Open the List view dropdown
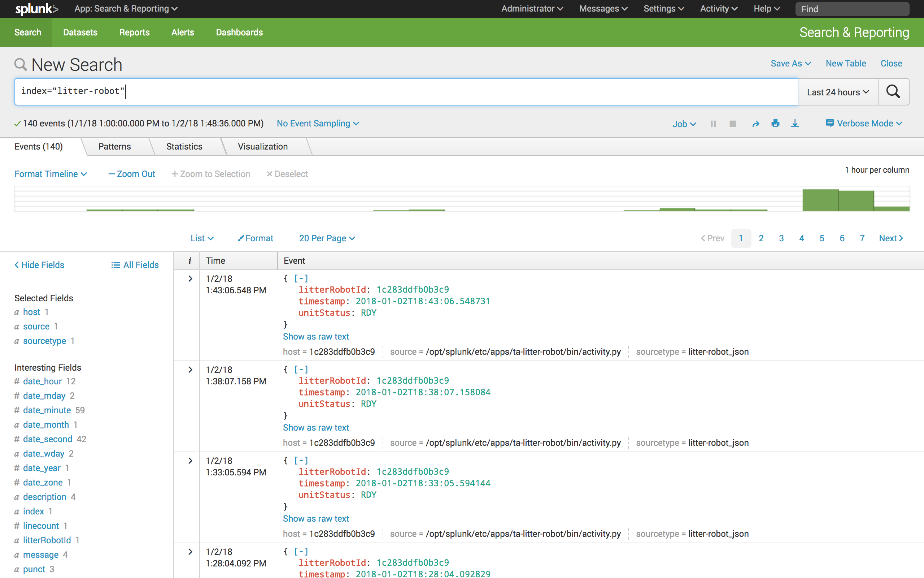This screenshot has width=924, height=578. click(202, 238)
